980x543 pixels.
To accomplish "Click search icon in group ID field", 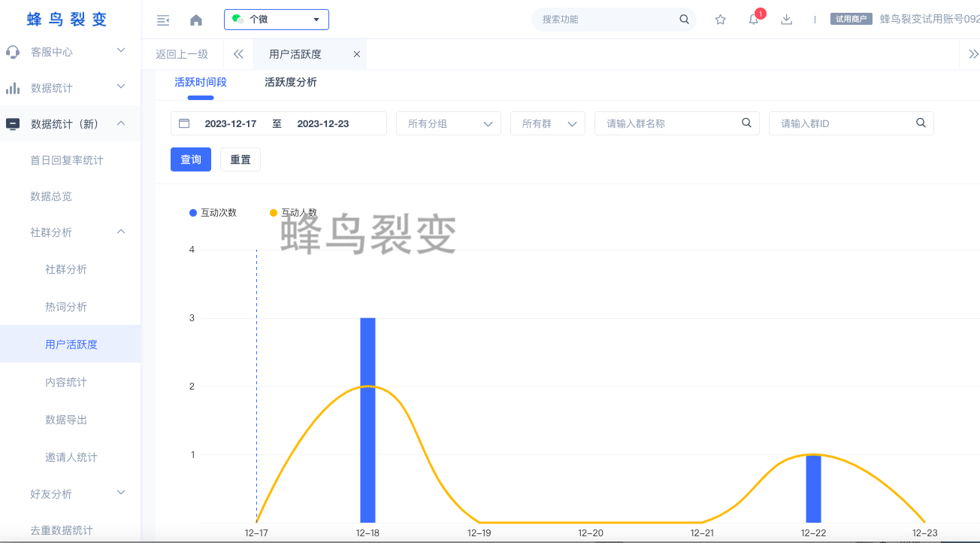I will coord(921,123).
